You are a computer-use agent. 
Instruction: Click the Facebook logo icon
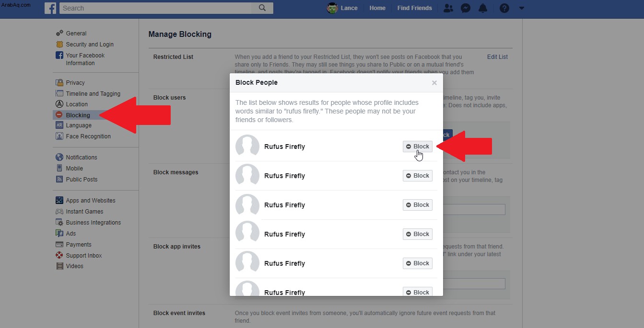pyautogui.click(x=50, y=8)
